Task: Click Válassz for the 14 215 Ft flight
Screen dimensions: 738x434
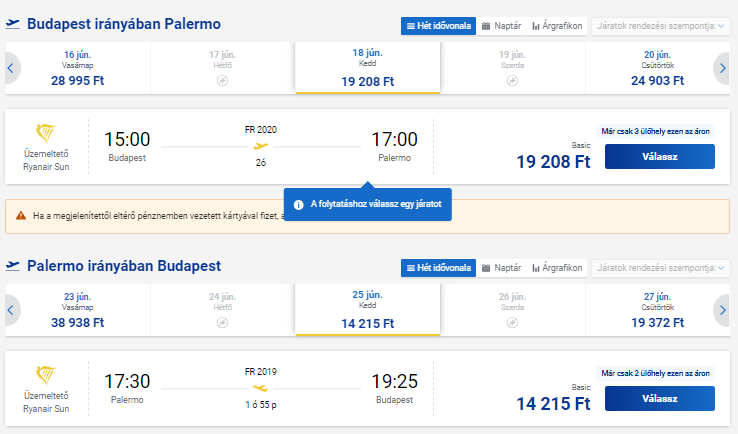Action: coord(659,399)
